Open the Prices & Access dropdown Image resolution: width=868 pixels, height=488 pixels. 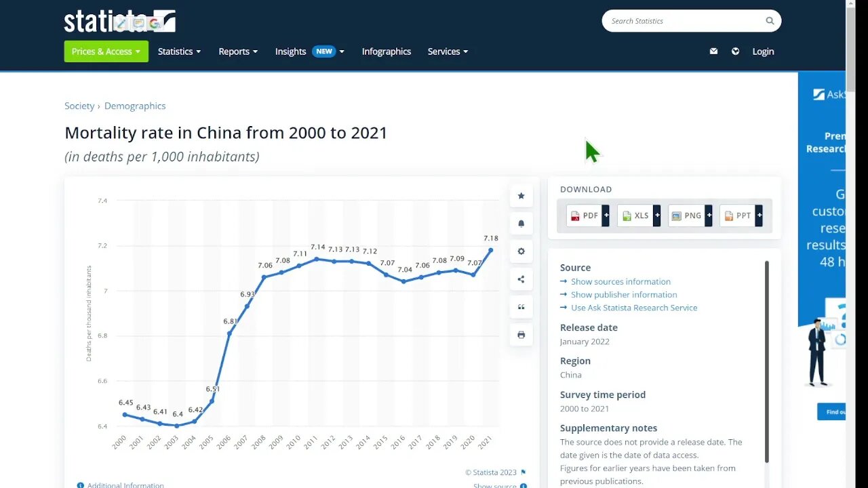[x=106, y=52]
